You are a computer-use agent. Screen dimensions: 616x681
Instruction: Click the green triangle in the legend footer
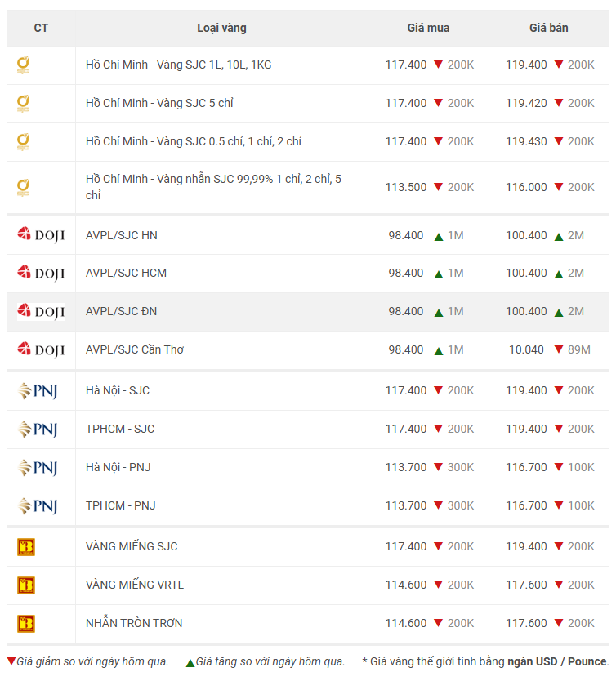[x=190, y=663]
